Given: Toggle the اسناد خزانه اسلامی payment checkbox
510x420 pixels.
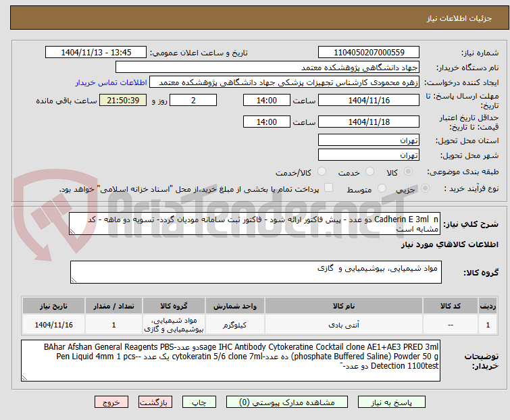Looking at the screenshot, I should pyautogui.click(x=329, y=188).
